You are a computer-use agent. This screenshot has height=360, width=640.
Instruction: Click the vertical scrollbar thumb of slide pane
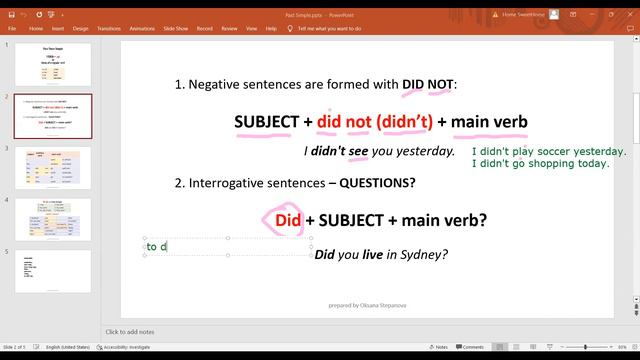tap(636, 118)
